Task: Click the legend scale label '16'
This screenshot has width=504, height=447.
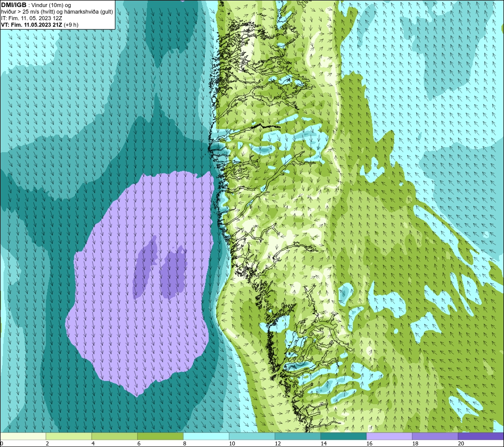Action: click(x=369, y=443)
